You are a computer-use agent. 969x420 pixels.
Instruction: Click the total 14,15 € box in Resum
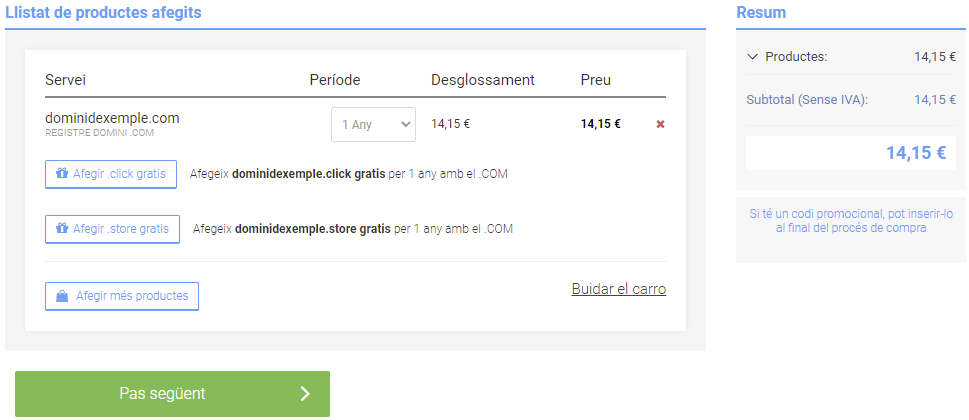850,153
